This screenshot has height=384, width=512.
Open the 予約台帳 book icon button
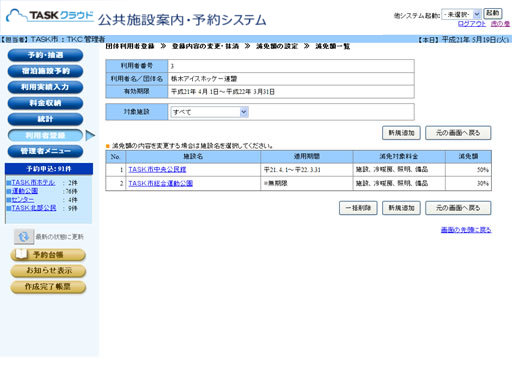pos(48,255)
